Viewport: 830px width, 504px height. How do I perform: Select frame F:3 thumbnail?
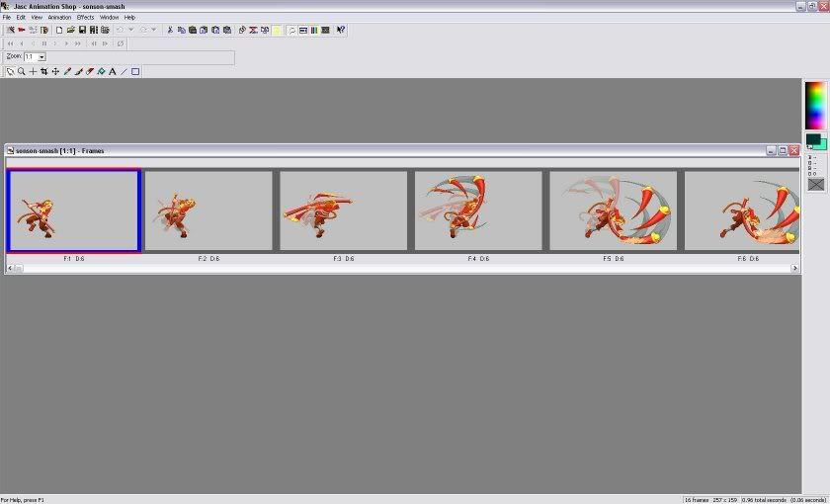pyautogui.click(x=344, y=210)
